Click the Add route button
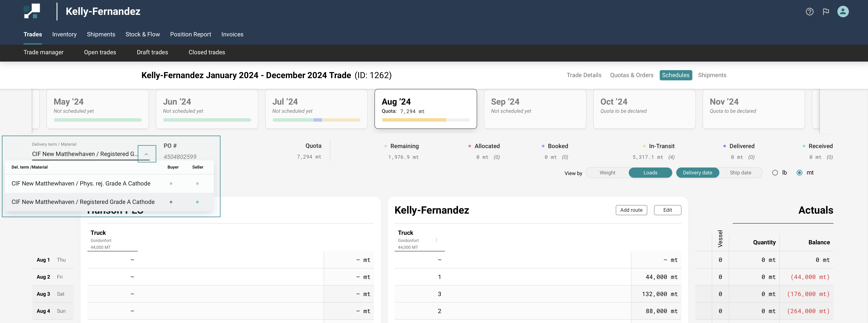Screen dimensions: 868x323 pos(631,210)
